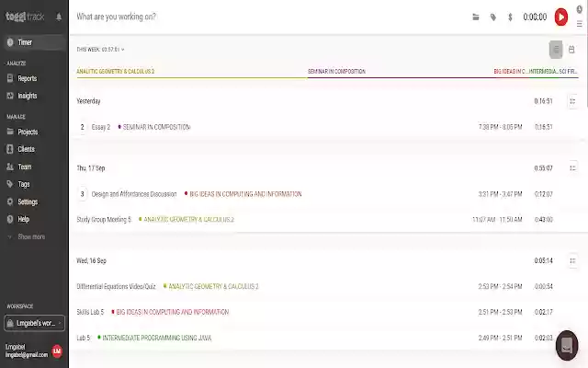Expand the 3 grouped Design and Affordances entries
Image resolution: width=588 pixels, height=368 pixels.
82,194
